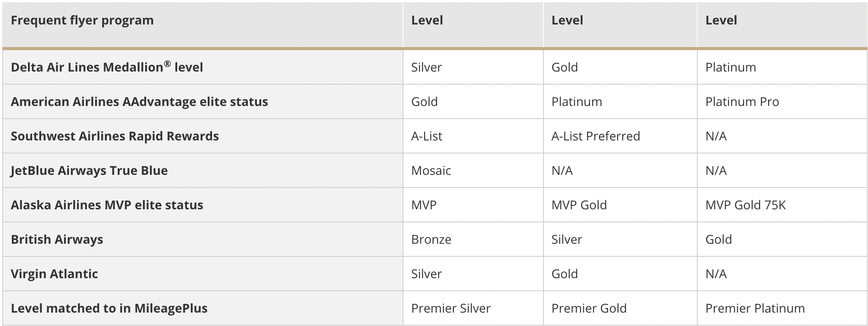Select Delta's Platinum level cell
The width and height of the screenshot is (868, 326).
[x=782, y=67]
